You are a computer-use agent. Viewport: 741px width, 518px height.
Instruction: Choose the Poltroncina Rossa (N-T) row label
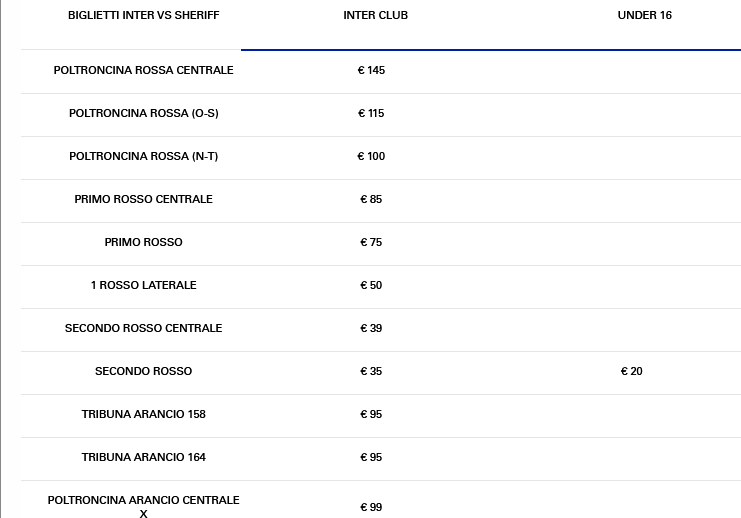pos(143,157)
